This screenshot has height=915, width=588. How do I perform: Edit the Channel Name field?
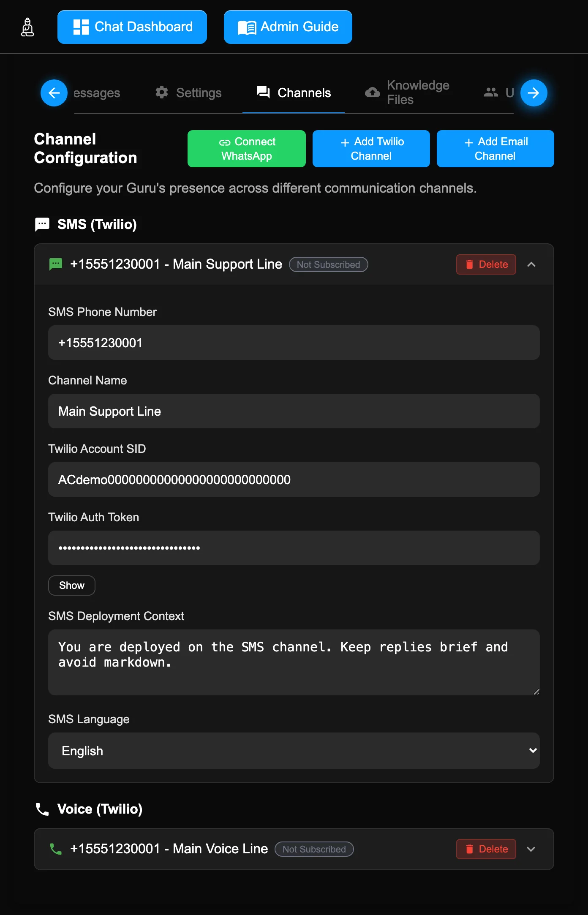294,411
